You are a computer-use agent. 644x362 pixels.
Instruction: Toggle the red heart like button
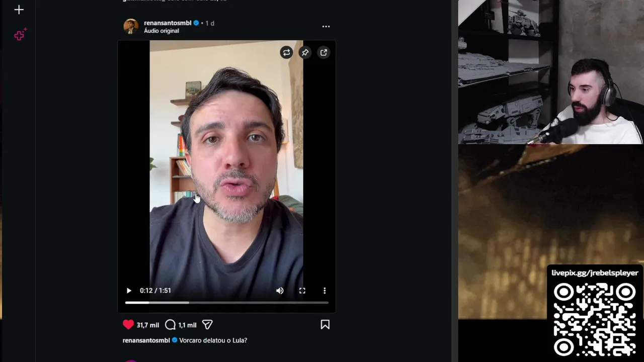[x=128, y=325]
